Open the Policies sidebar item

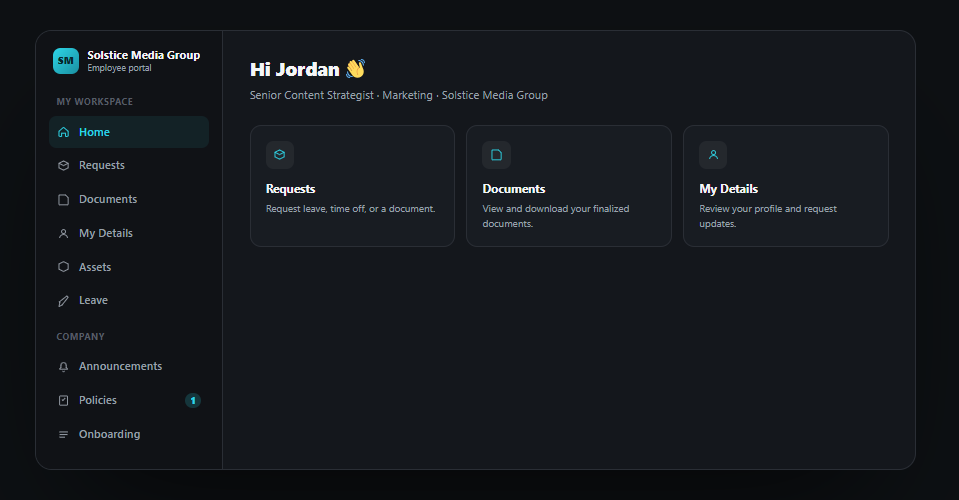coord(129,400)
